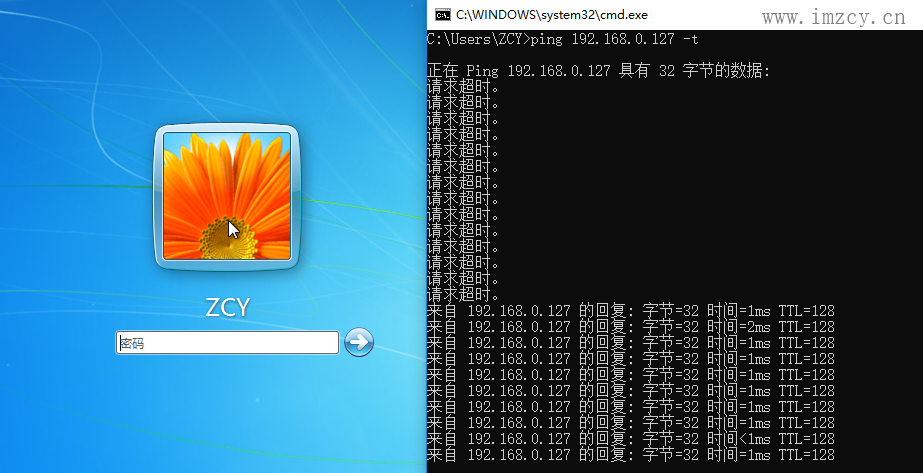
Task: Click the reply line showing 时间<1ms
Action: tap(630, 439)
